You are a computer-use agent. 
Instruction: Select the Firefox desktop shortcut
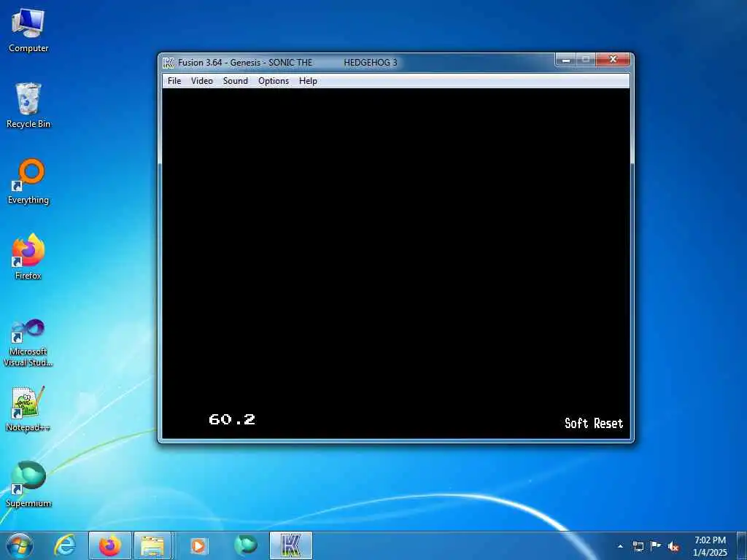(28, 257)
